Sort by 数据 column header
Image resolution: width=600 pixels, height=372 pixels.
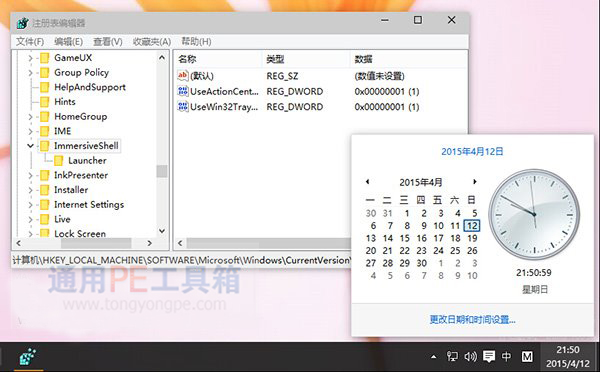(408, 59)
